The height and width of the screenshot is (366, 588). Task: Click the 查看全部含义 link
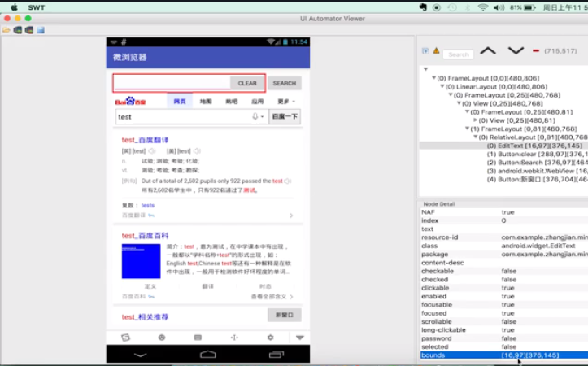point(272,297)
